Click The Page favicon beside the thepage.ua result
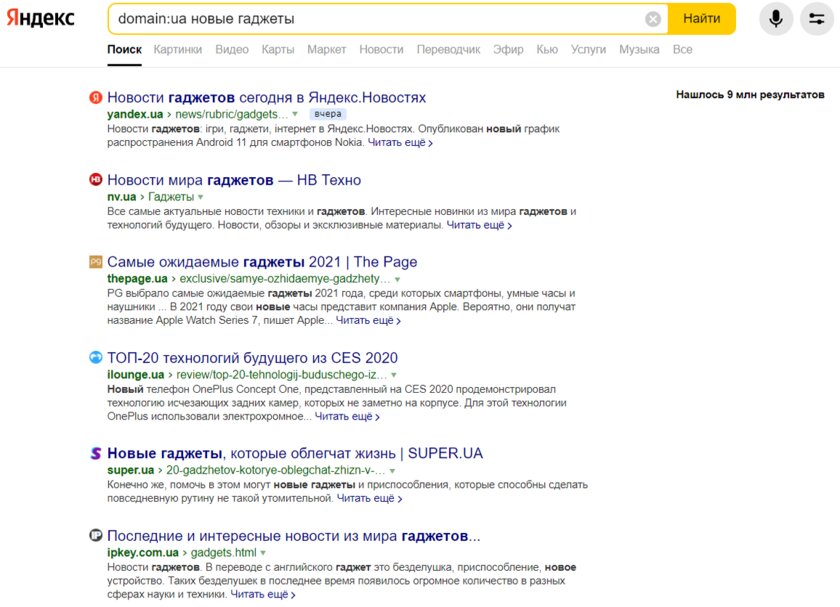Image resolution: width=840 pixels, height=607 pixels. (95, 261)
